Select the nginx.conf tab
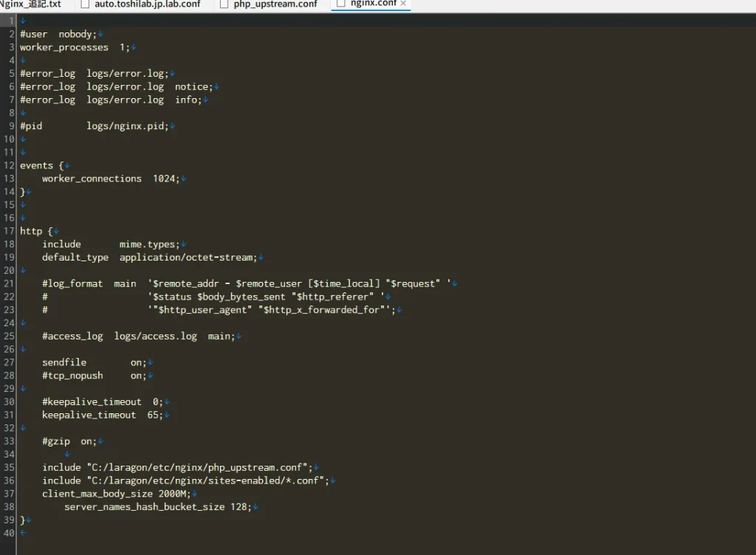The image size is (756, 555). coord(373,4)
